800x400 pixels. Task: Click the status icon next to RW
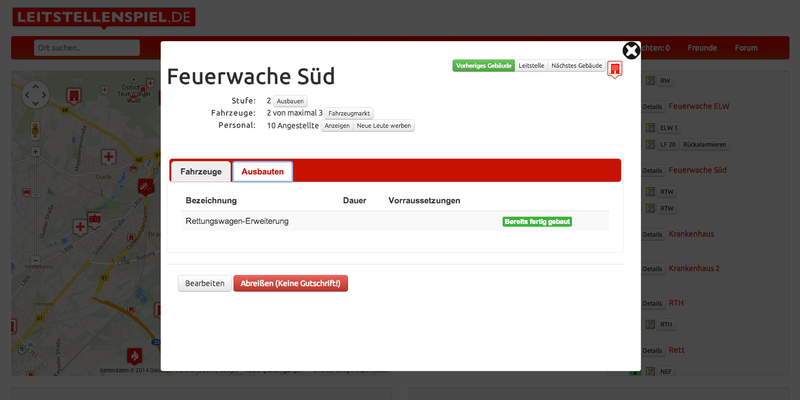(650, 81)
